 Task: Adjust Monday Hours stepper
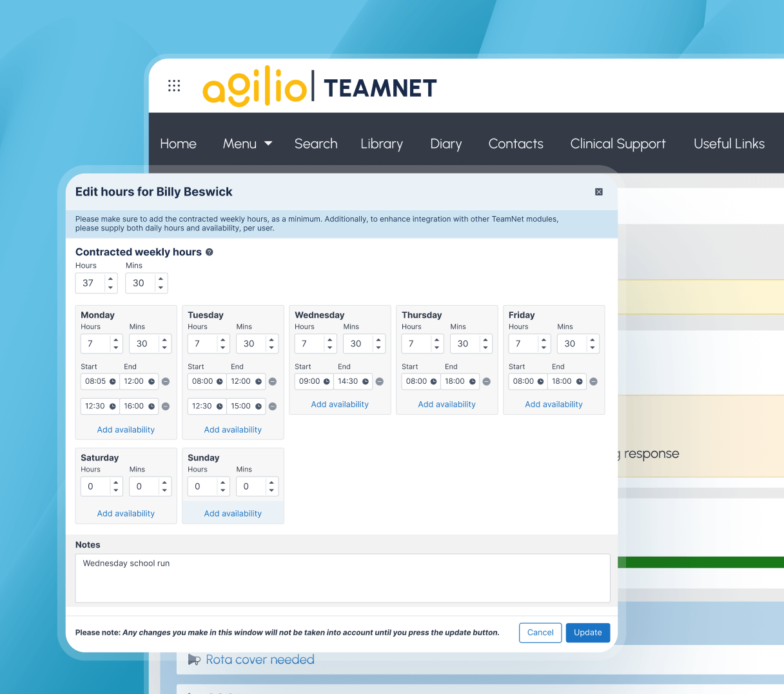(116, 344)
